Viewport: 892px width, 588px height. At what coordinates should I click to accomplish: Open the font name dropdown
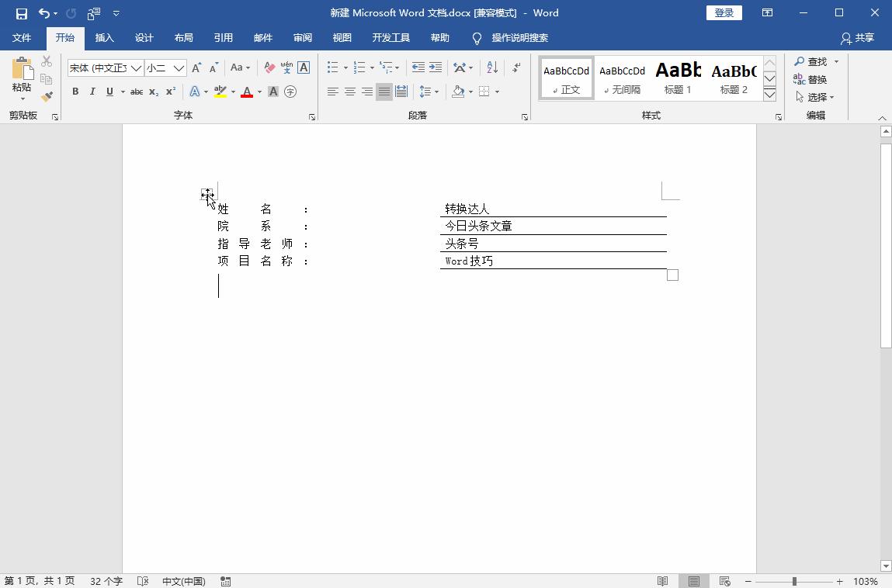(136, 68)
